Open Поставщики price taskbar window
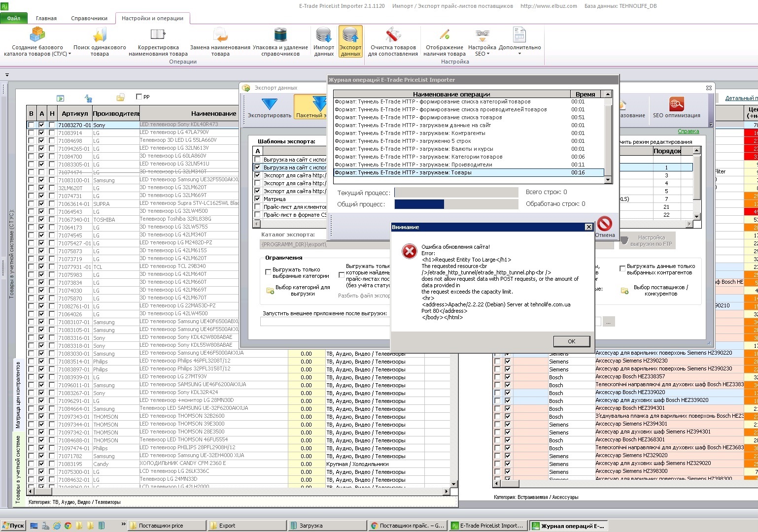Image resolution: width=758 pixels, height=532 pixels. pos(166,526)
